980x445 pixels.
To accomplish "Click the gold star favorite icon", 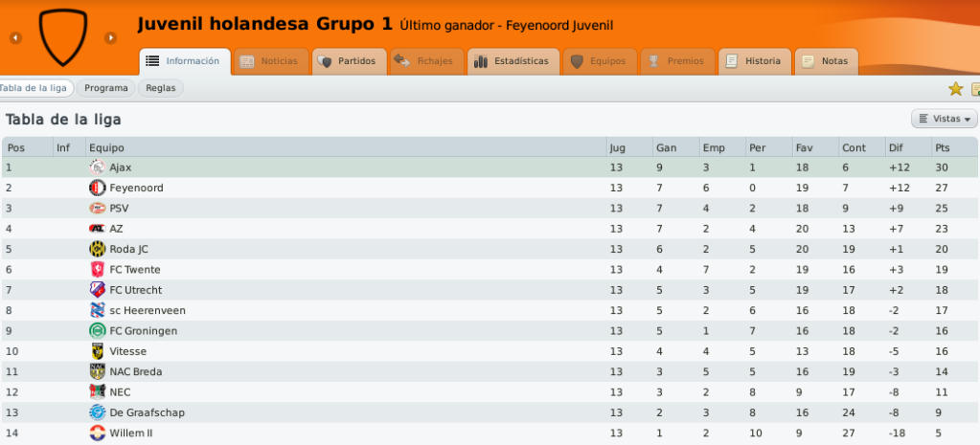I will (956, 89).
